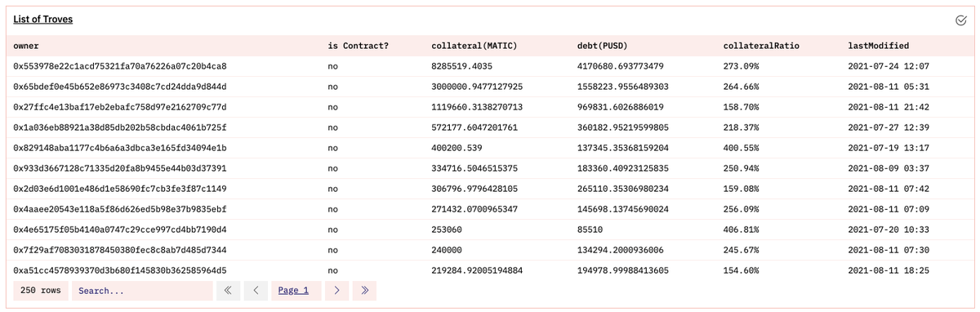Click collateral ratio 273.09%
This screenshot has height=312, width=980.
(x=742, y=66)
